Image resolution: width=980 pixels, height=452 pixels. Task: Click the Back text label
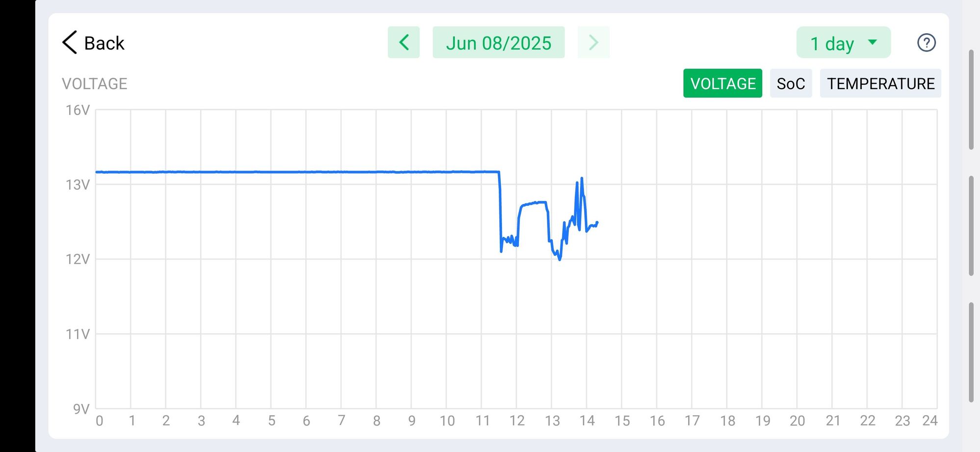click(104, 43)
